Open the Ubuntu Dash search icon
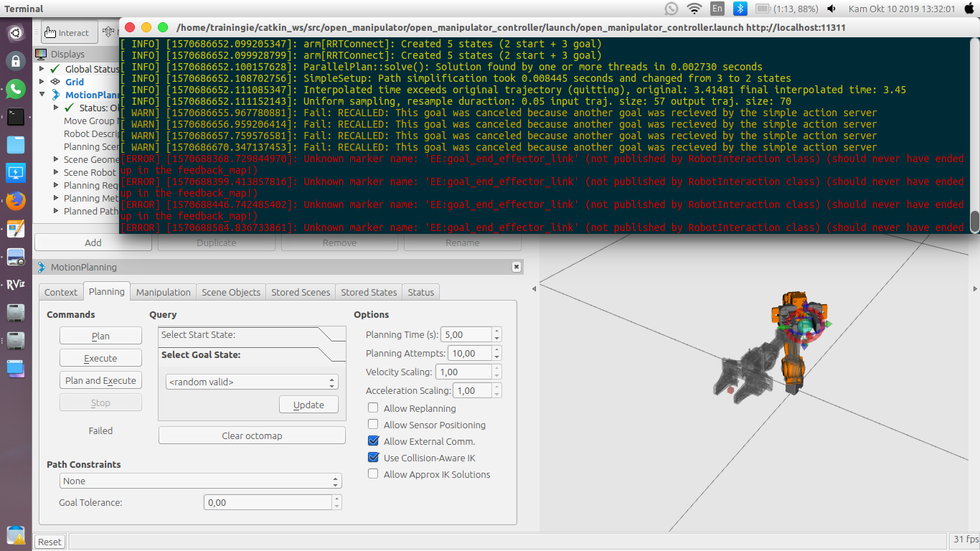This screenshot has width=980, height=551. click(x=16, y=33)
